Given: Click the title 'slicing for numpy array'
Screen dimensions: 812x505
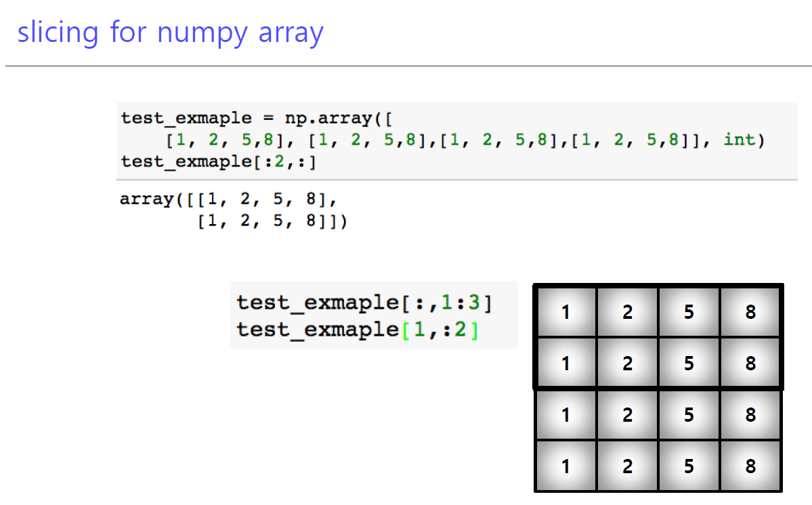Looking at the screenshot, I should 171,32.
